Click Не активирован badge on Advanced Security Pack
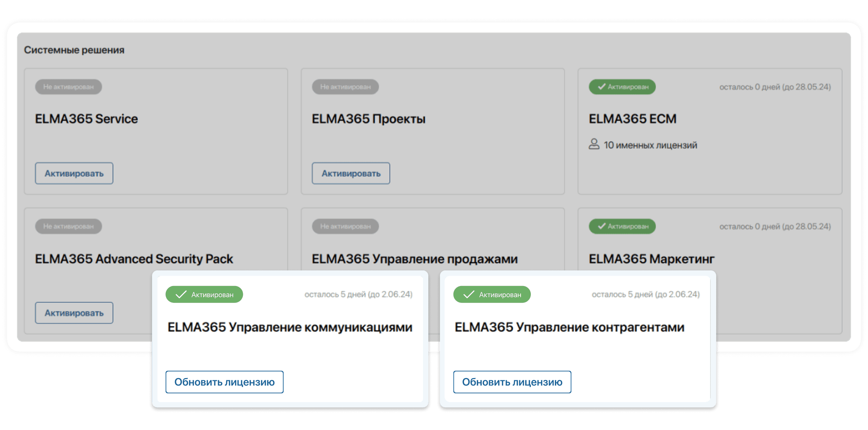The width and height of the screenshot is (868, 430). pyautogui.click(x=69, y=226)
